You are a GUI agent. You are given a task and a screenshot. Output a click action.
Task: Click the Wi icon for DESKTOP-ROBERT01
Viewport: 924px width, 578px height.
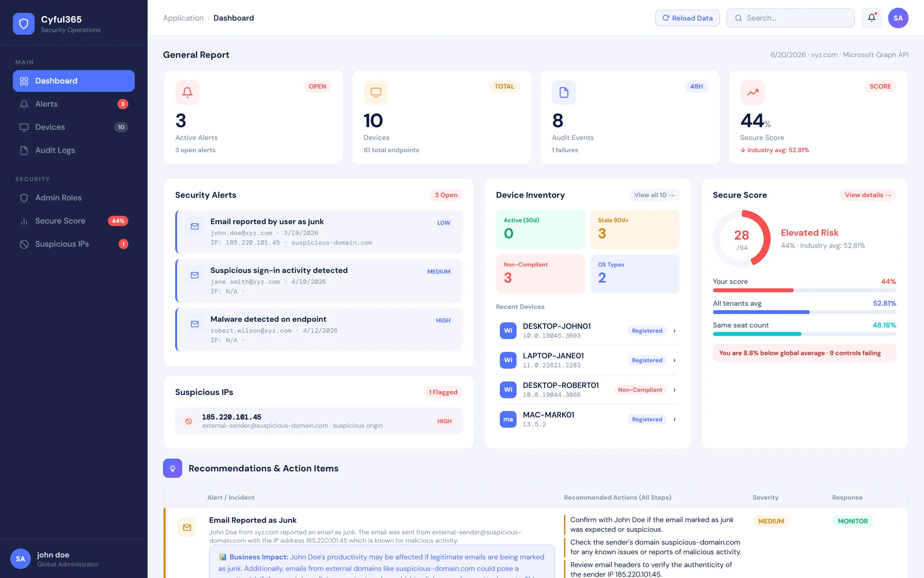click(508, 389)
